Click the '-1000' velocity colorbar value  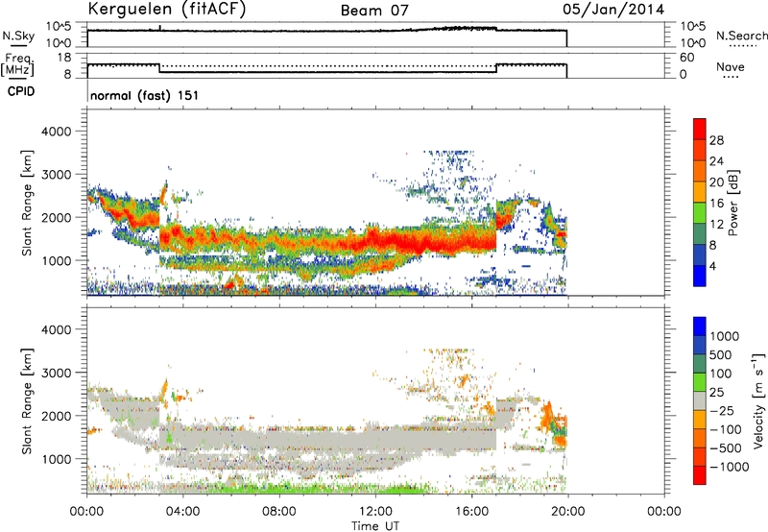(729, 467)
